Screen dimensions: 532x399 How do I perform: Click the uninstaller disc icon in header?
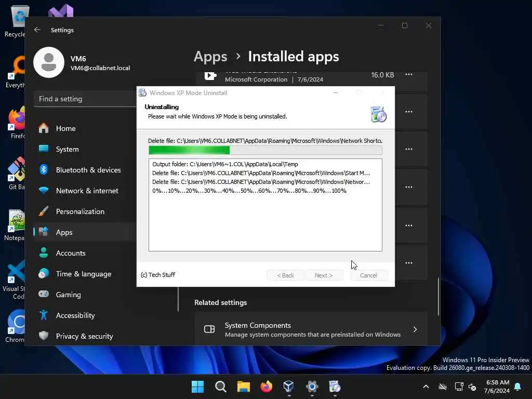point(379,114)
